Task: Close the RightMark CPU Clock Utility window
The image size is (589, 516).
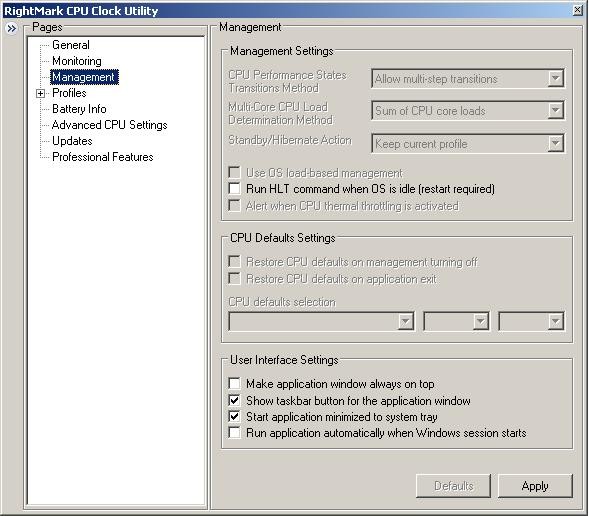Action: pyautogui.click(x=578, y=10)
